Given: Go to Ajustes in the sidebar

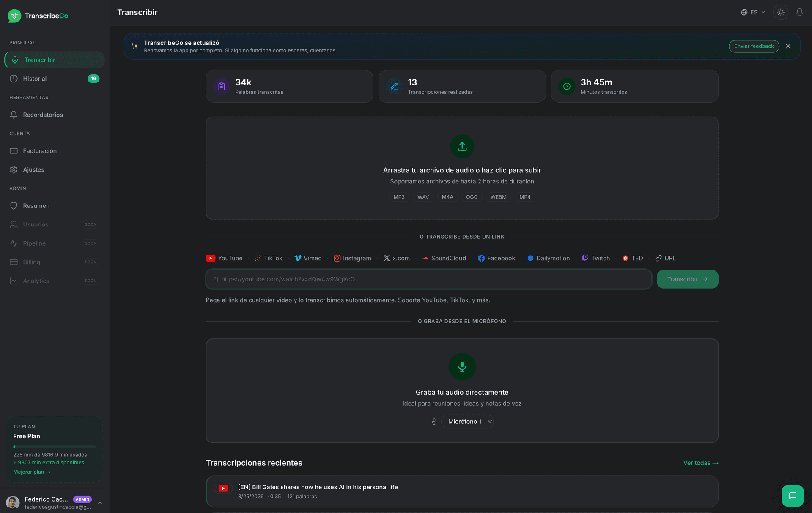Looking at the screenshot, I should click(33, 169).
